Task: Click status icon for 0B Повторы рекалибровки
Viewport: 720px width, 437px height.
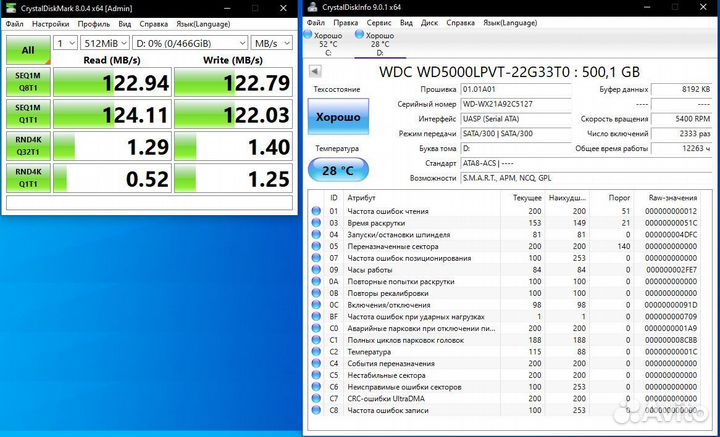Action: (316, 293)
